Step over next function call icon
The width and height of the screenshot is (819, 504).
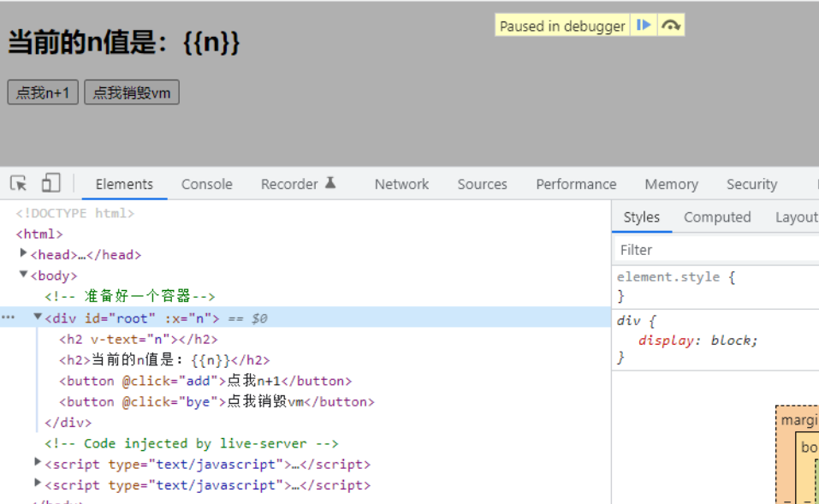[x=671, y=25]
